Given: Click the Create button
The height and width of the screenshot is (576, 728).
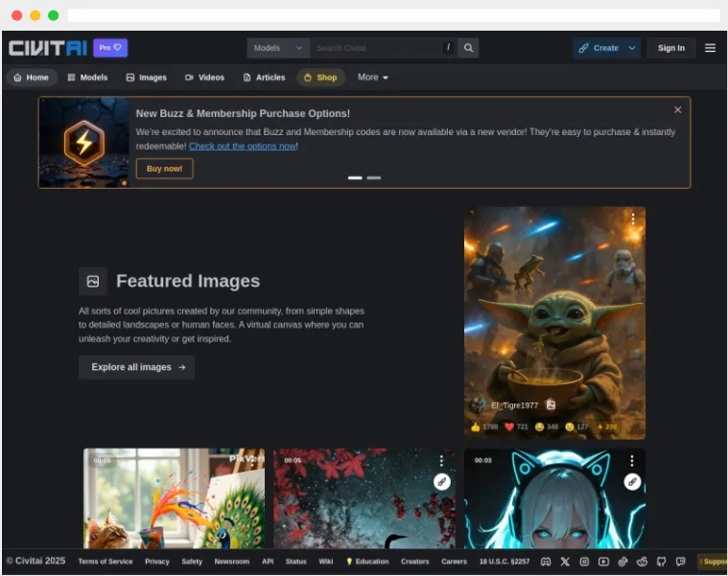Looking at the screenshot, I should [x=599, y=48].
